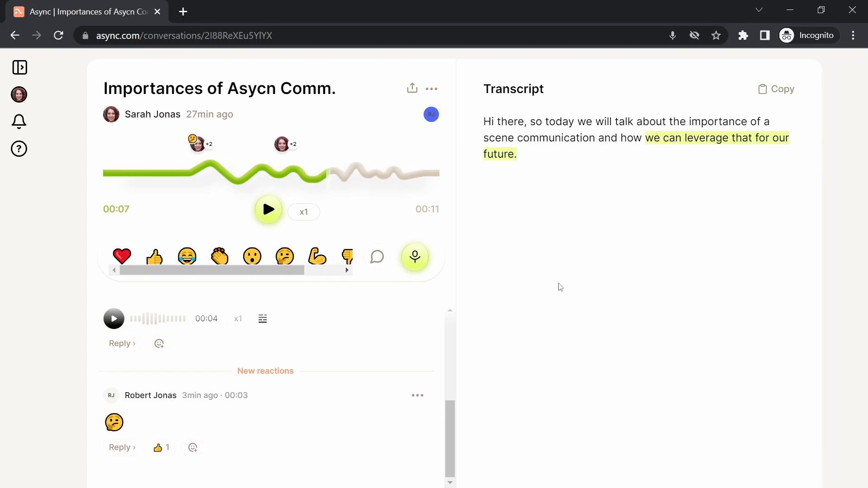Image resolution: width=868 pixels, height=488 pixels.
Task: Click the x1 playback speed selector
Action: tap(304, 211)
